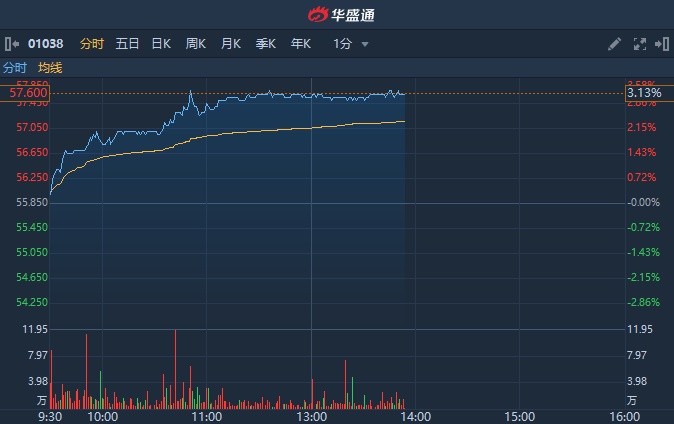Click the 01038 stock code

pyautogui.click(x=46, y=44)
